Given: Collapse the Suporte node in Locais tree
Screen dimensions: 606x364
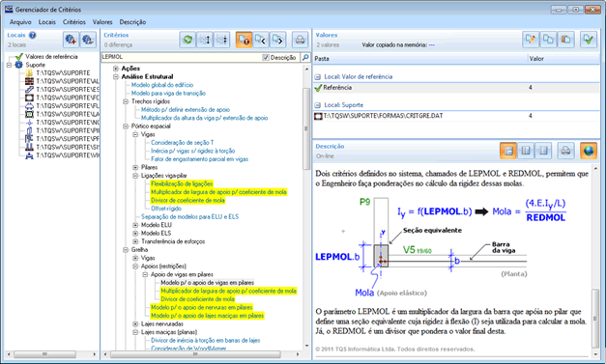Looking at the screenshot, I should (9, 65).
